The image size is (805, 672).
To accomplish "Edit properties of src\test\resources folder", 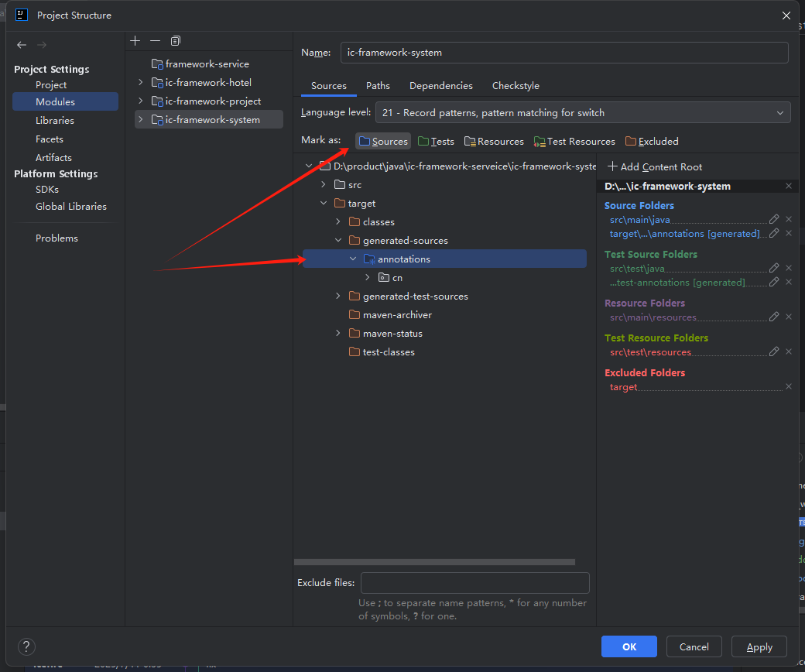I will pos(774,352).
